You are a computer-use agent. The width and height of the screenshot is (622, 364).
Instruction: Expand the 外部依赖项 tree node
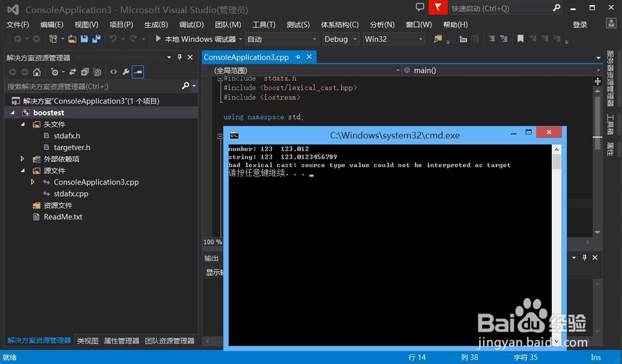click(22, 158)
